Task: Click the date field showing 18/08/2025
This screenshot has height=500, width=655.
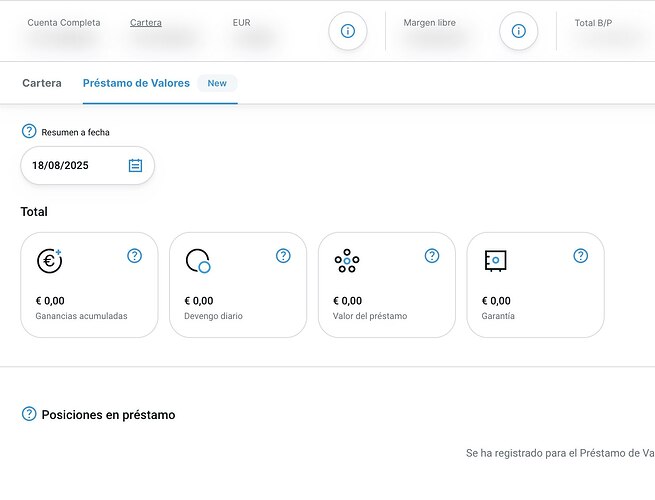Action: coord(75,166)
